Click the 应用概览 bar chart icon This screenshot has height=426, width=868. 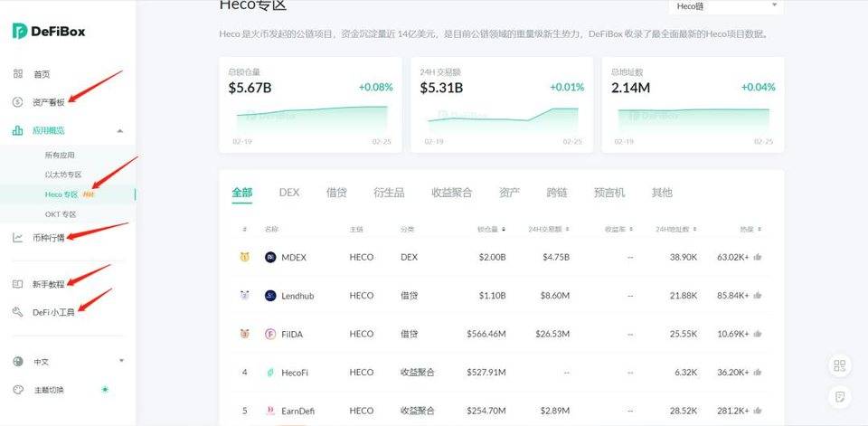point(18,131)
